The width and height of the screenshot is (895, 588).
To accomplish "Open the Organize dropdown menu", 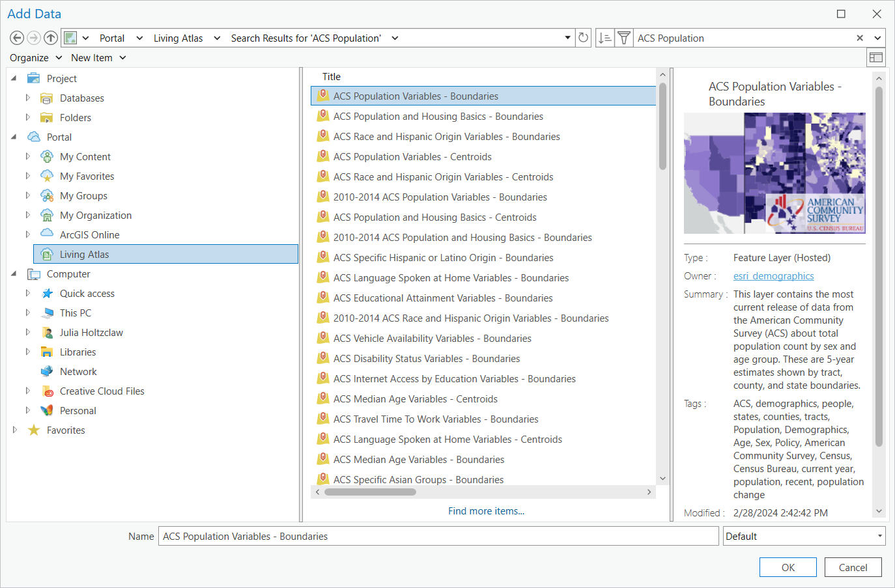I will (x=36, y=58).
